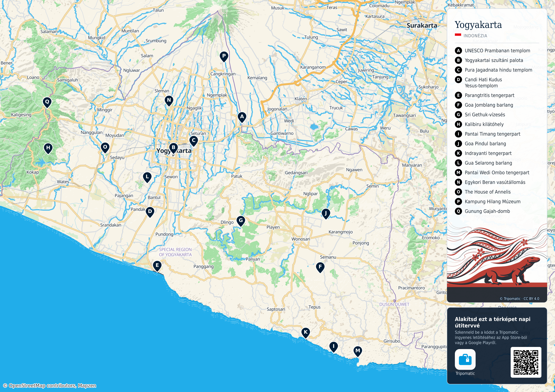Screen dimensions: 555x392
Task: Open map pin F near Semanu
Action: click(x=320, y=268)
